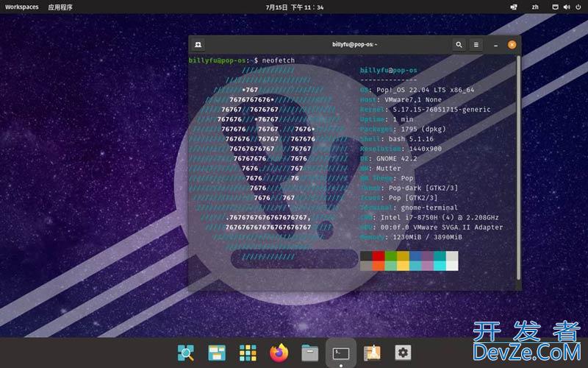Click the typed command neofetch
The width and height of the screenshot is (588, 368).
(x=279, y=60)
